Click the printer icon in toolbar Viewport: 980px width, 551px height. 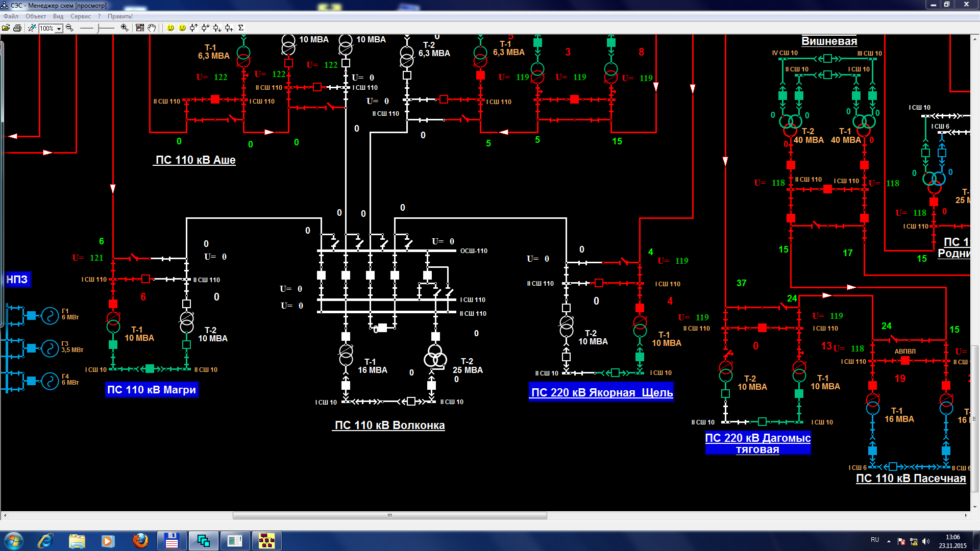tap(17, 28)
